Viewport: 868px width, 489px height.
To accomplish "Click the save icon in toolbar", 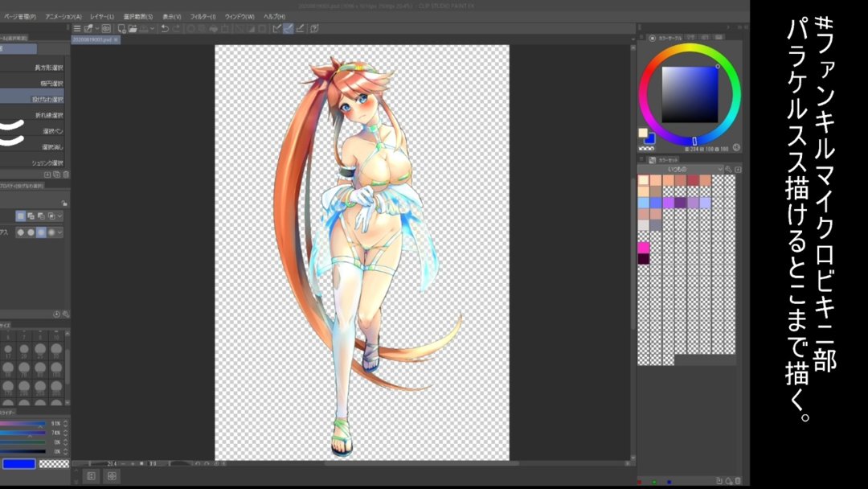I will [143, 28].
